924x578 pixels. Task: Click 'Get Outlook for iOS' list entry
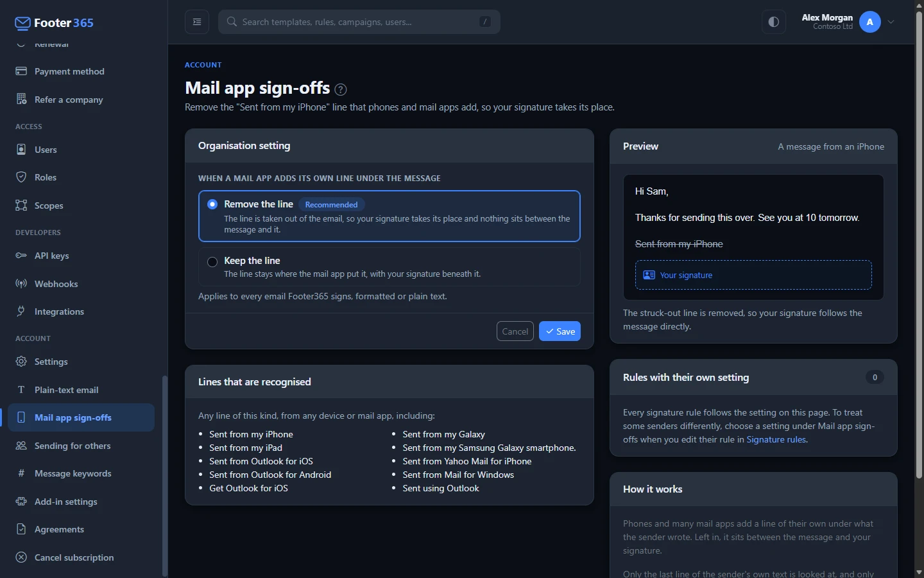(248, 488)
